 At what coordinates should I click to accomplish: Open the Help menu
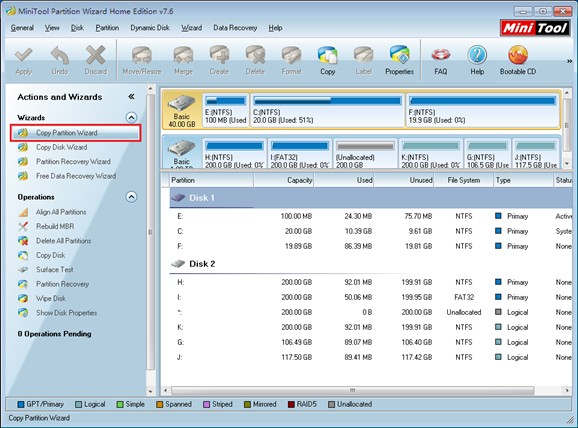click(275, 28)
